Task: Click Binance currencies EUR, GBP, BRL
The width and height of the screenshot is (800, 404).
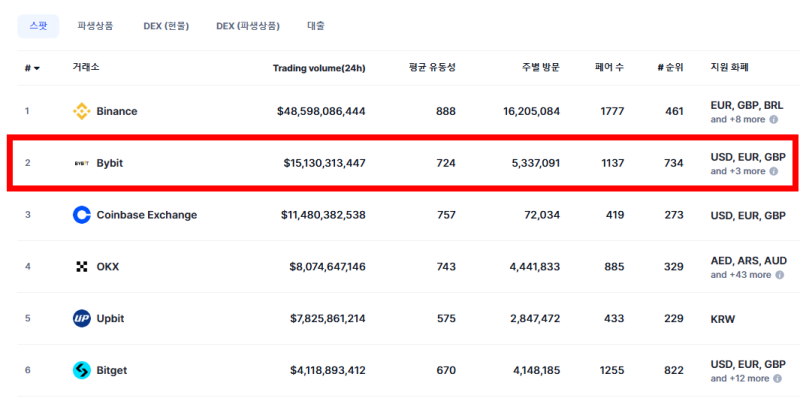Action: pyautogui.click(x=747, y=105)
